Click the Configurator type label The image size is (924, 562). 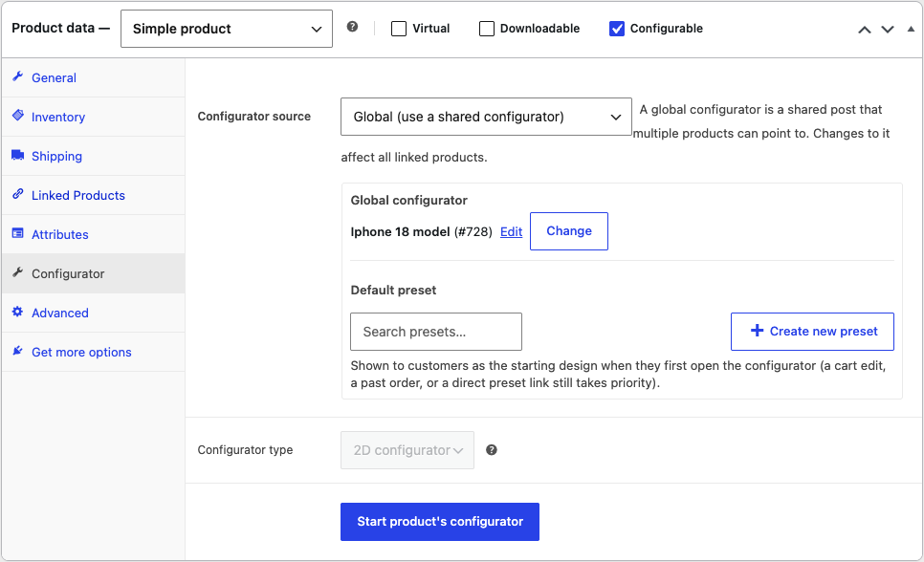245,450
